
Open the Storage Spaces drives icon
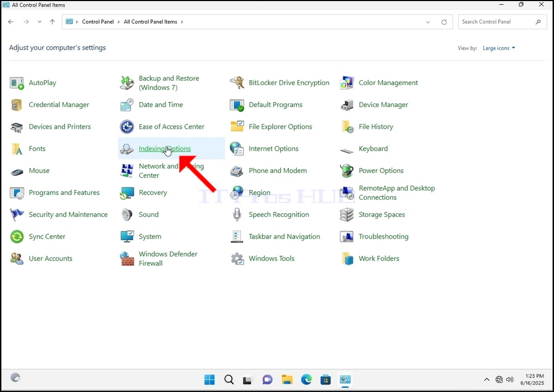(x=347, y=215)
